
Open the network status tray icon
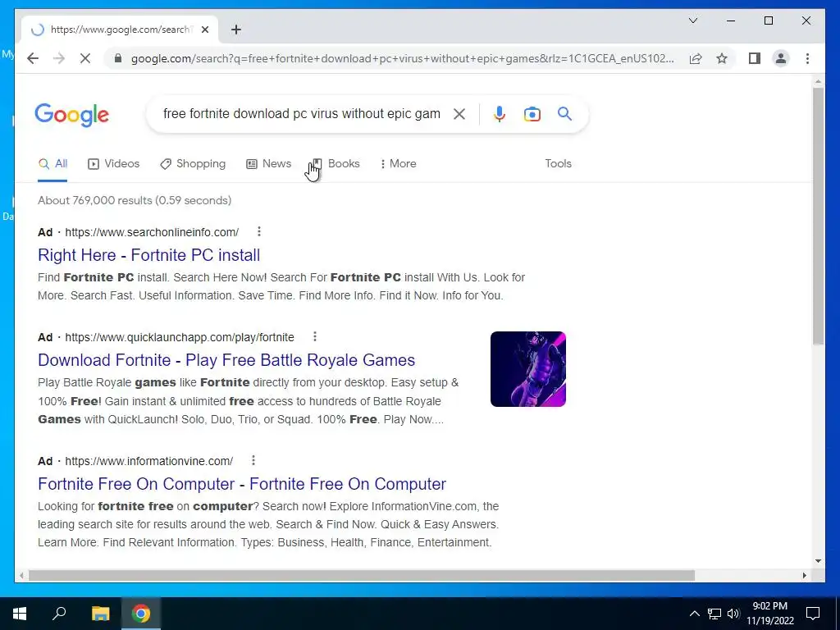pyautogui.click(x=714, y=614)
